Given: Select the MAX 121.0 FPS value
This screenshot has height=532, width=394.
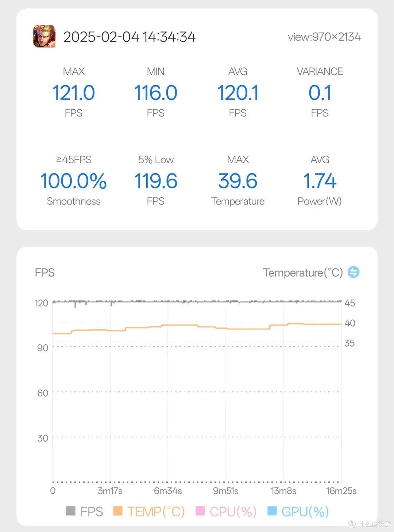Looking at the screenshot, I should point(74,93).
